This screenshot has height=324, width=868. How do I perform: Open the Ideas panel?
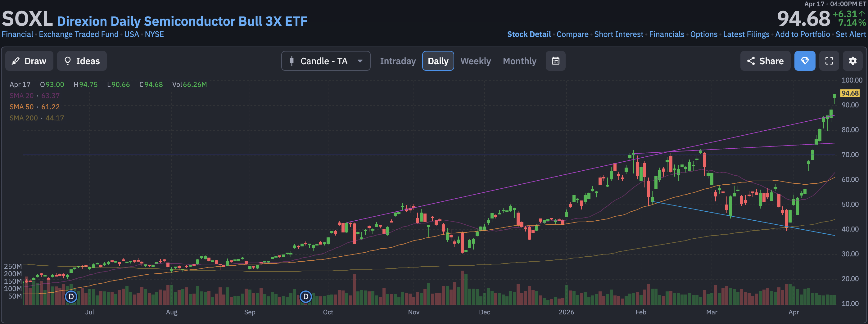[82, 61]
